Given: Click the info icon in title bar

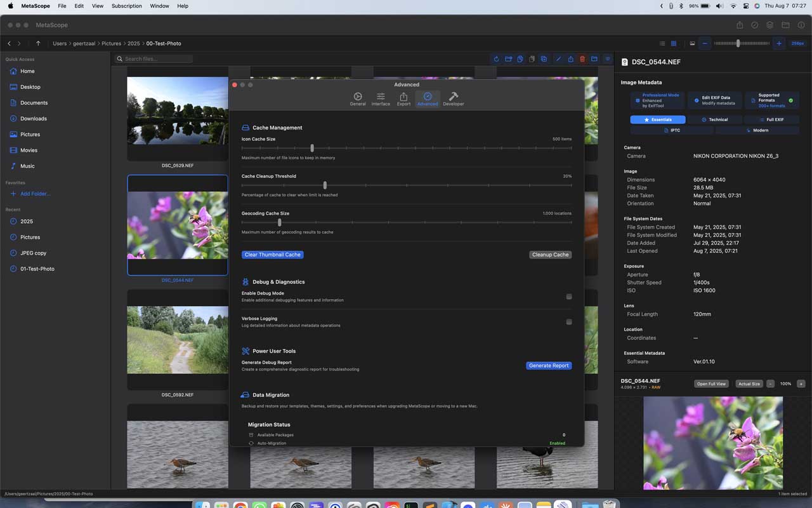Looking at the screenshot, I should click(801, 25).
